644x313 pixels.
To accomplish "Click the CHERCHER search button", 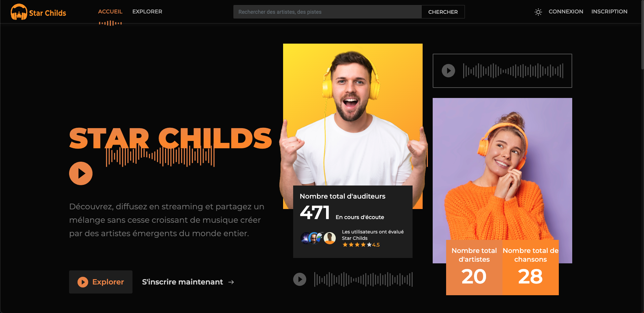I will click(x=443, y=12).
